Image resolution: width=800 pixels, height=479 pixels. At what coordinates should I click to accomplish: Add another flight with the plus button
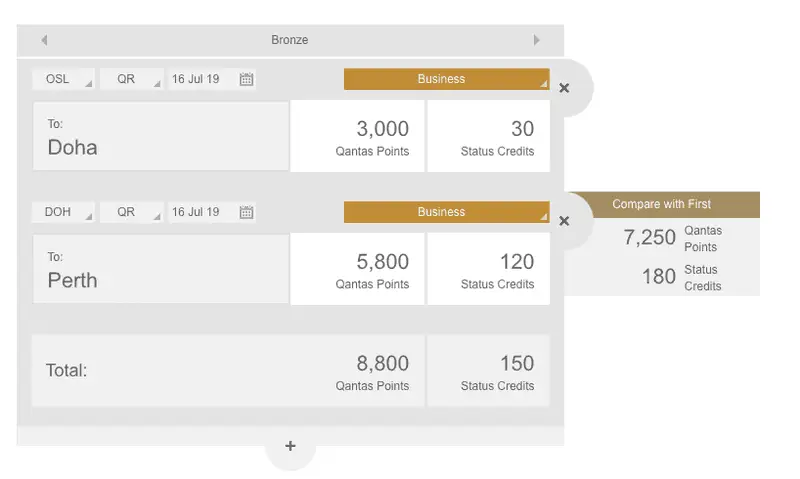tap(290, 446)
